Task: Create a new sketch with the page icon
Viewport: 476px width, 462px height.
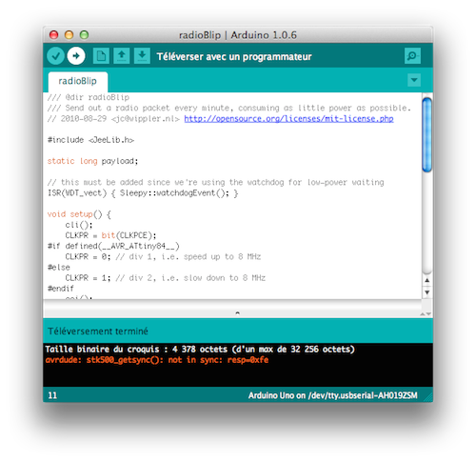Action: (x=101, y=56)
